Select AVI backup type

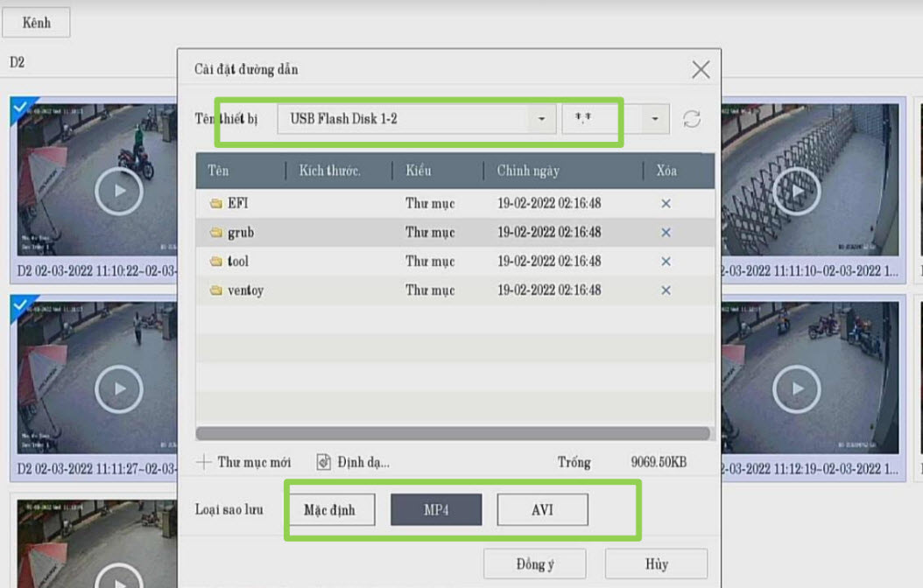[x=542, y=510]
